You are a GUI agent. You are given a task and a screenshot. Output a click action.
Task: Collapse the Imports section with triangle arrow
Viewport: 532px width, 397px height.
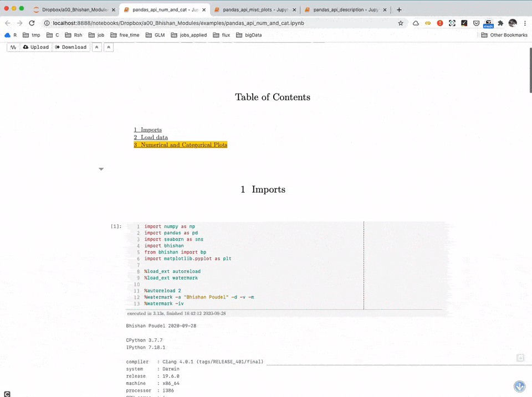(101, 169)
